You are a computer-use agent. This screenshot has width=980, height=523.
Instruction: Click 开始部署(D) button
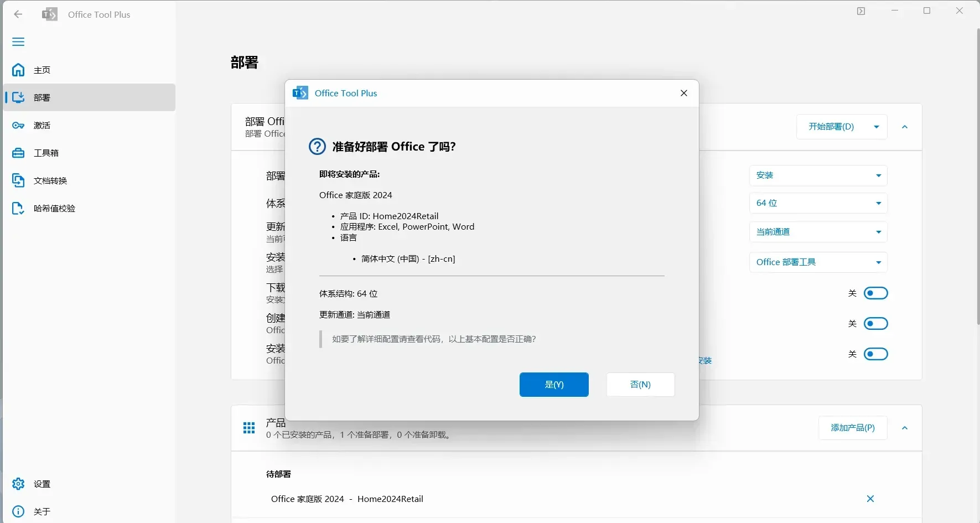point(831,127)
